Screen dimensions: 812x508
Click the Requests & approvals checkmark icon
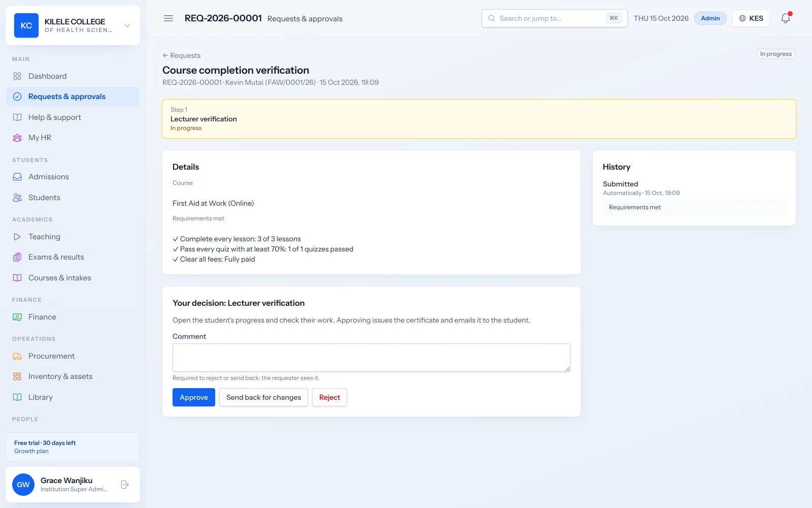pos(17,97)
